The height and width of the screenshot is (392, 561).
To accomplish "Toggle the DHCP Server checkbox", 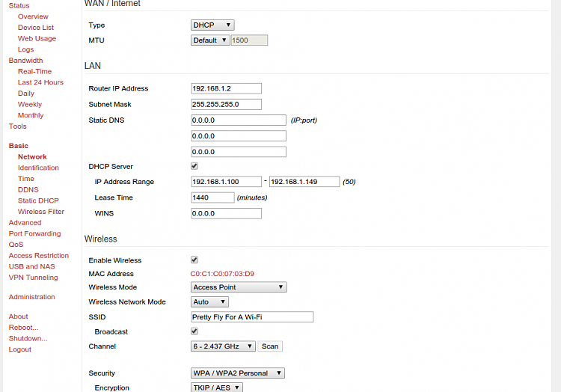I will point(194,166).
